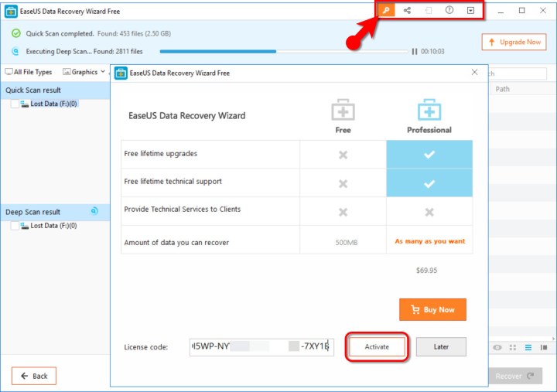Click the preview eye icon
This screenshot has width=557, height=392.
(497, 348)
